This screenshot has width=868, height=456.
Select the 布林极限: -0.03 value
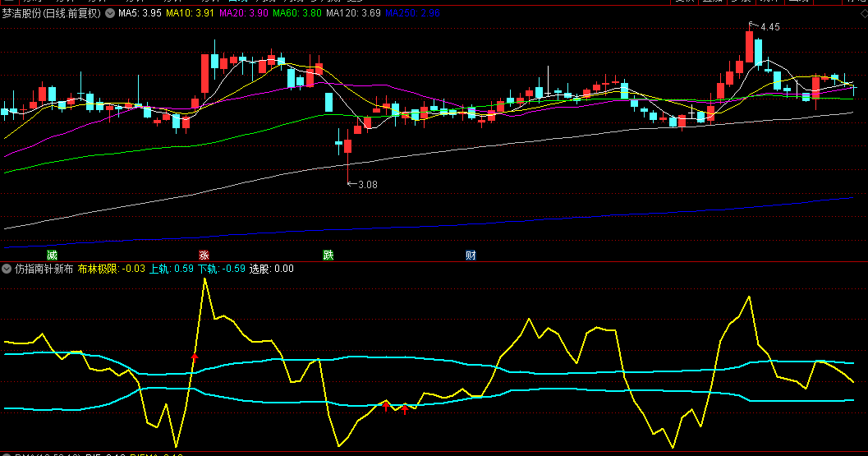(111, 269)
